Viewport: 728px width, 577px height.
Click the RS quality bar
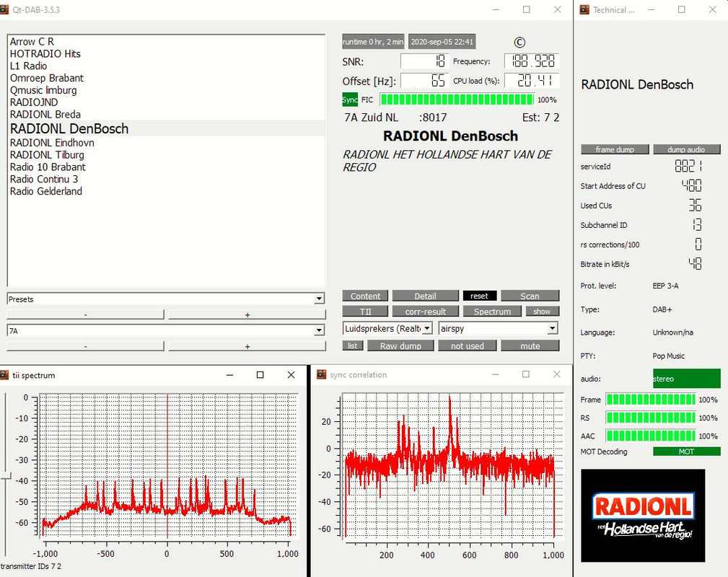click(651, 418)
